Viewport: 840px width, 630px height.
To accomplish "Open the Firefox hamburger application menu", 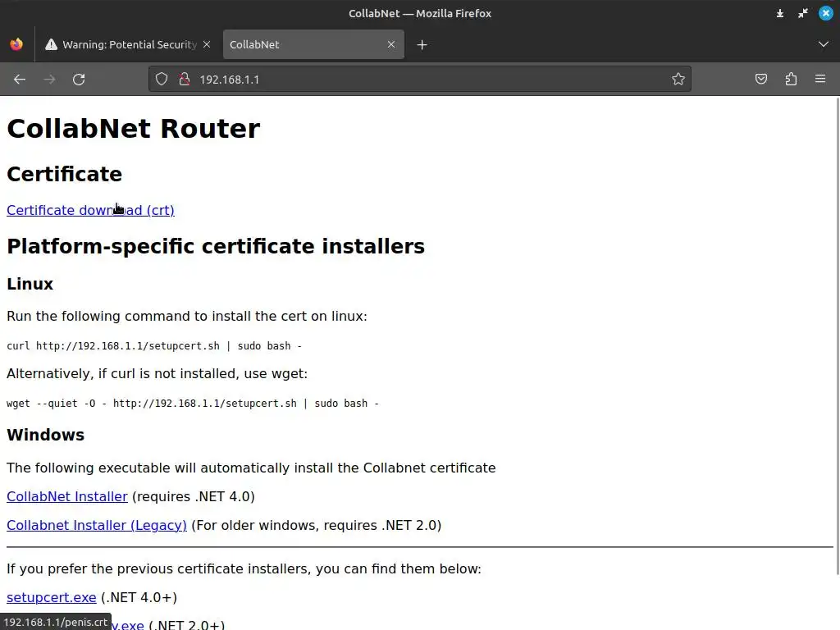I will point(820,80).
